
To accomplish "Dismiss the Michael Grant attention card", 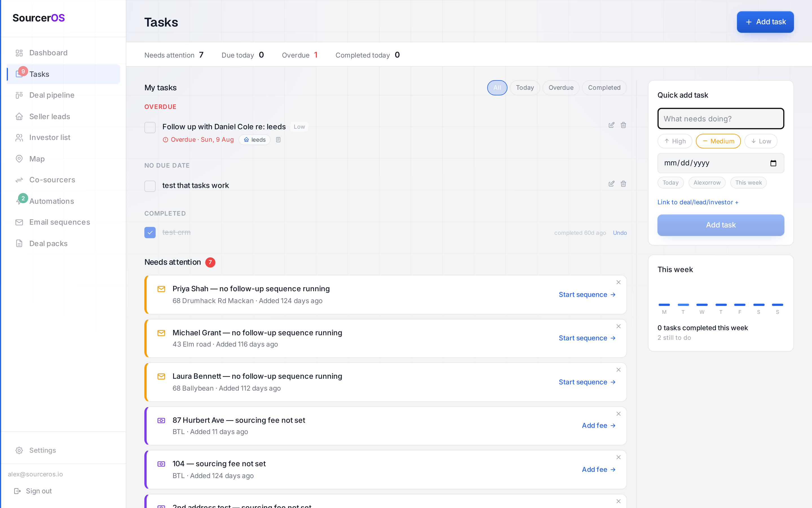I will [x=618, y=326].
